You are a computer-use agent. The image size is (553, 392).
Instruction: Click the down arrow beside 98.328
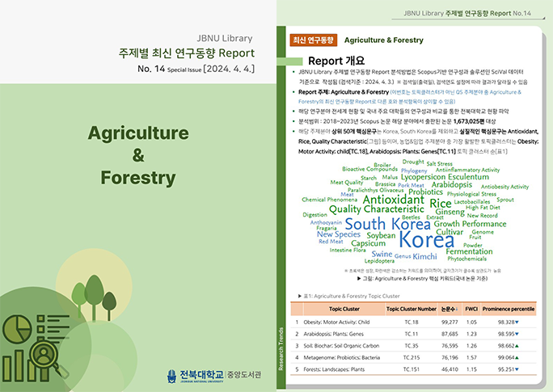tap(517, 322)
